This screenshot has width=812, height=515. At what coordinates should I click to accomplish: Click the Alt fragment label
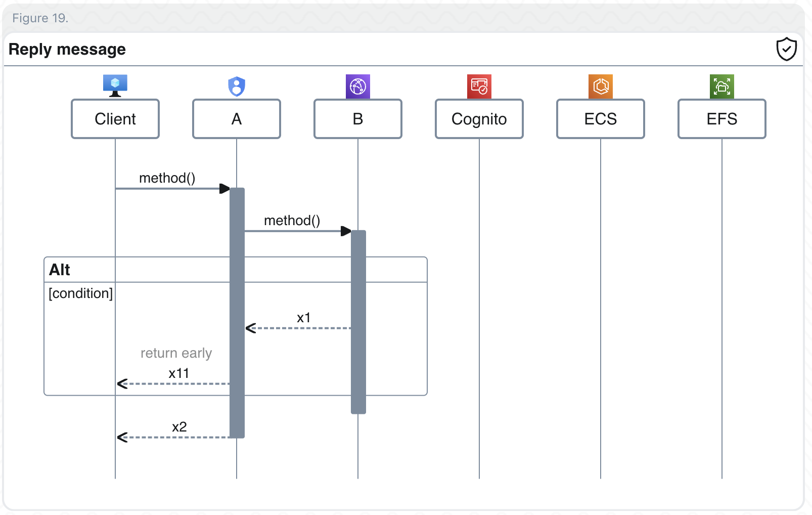tap(60, 270)
